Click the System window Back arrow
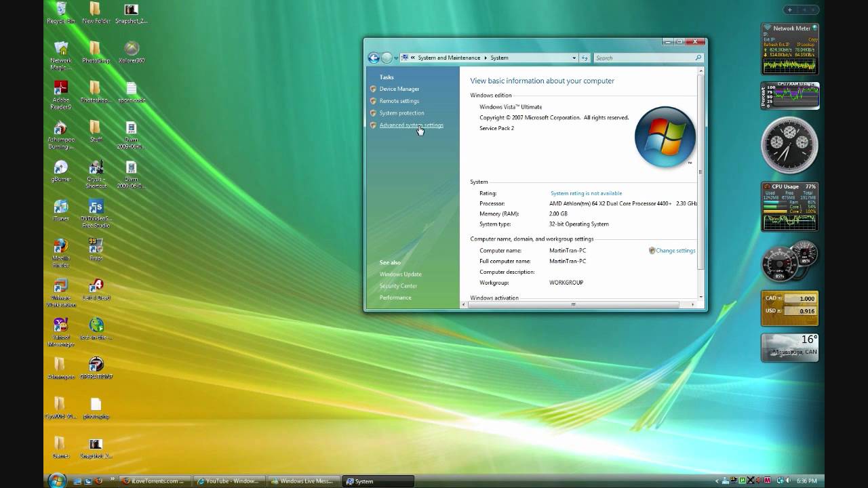The height and width of the screenshot is (488, 868). [374, 58]
